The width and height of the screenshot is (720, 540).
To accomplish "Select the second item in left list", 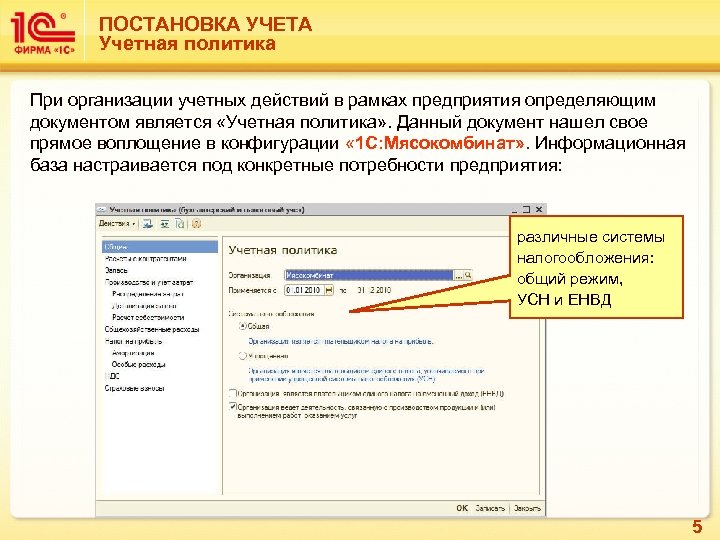I will tap(146, 259).
